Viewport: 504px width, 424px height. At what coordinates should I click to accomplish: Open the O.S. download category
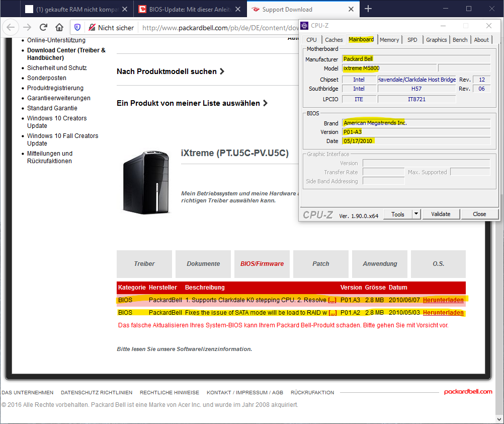click(x=438, y=264)
